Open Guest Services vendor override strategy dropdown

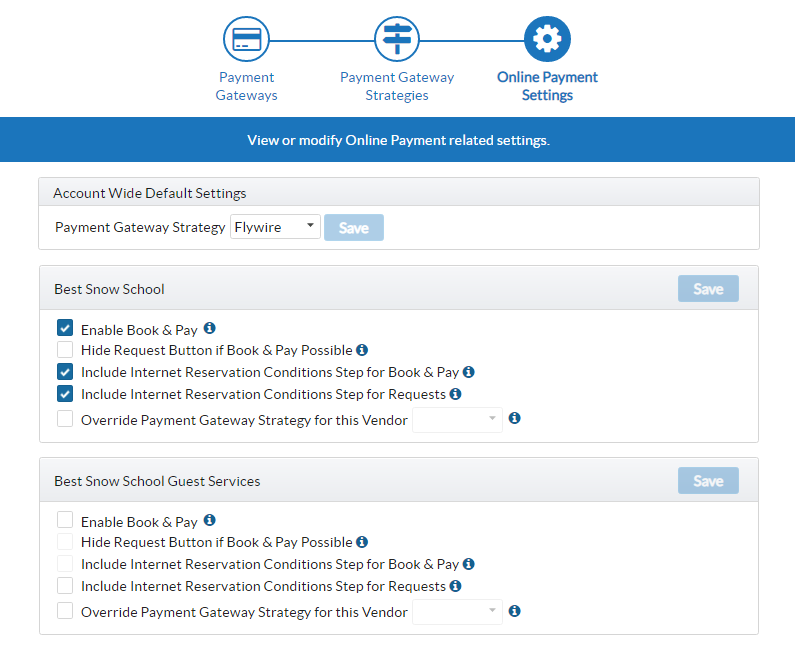pyautogui.click(x=457, y=612)
